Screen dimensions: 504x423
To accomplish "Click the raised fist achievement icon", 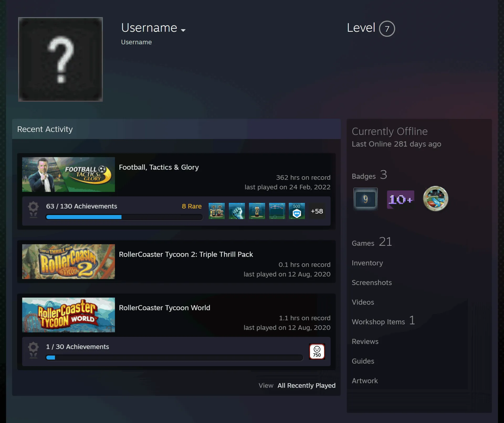I will tap(237, 211).
